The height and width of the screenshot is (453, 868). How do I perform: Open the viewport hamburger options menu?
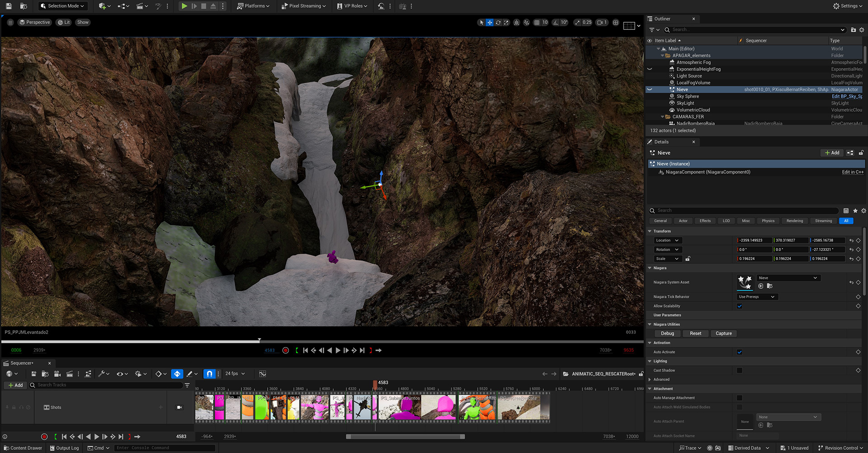(x=10, y=22)
